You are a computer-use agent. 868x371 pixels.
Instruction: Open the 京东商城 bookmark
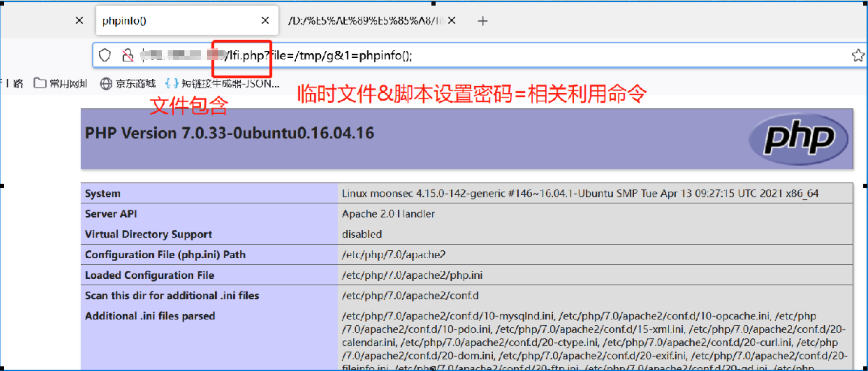(x=128, y=83)
